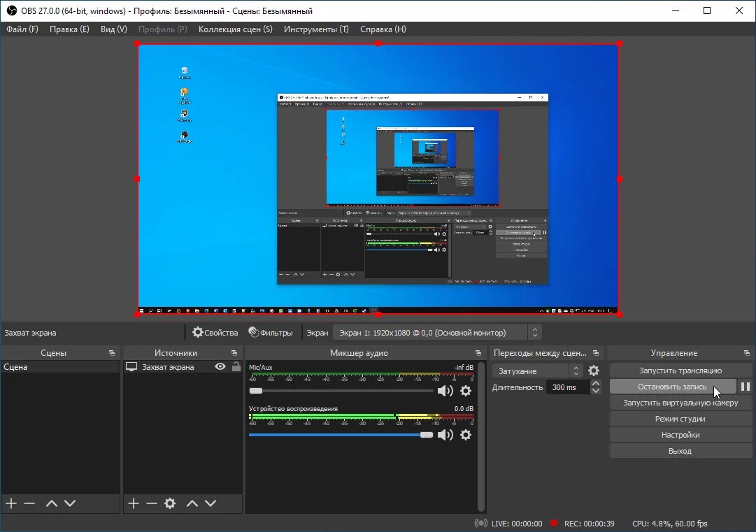
Task: Click the streaming status broadcast icon
Action: click(480, 523)
